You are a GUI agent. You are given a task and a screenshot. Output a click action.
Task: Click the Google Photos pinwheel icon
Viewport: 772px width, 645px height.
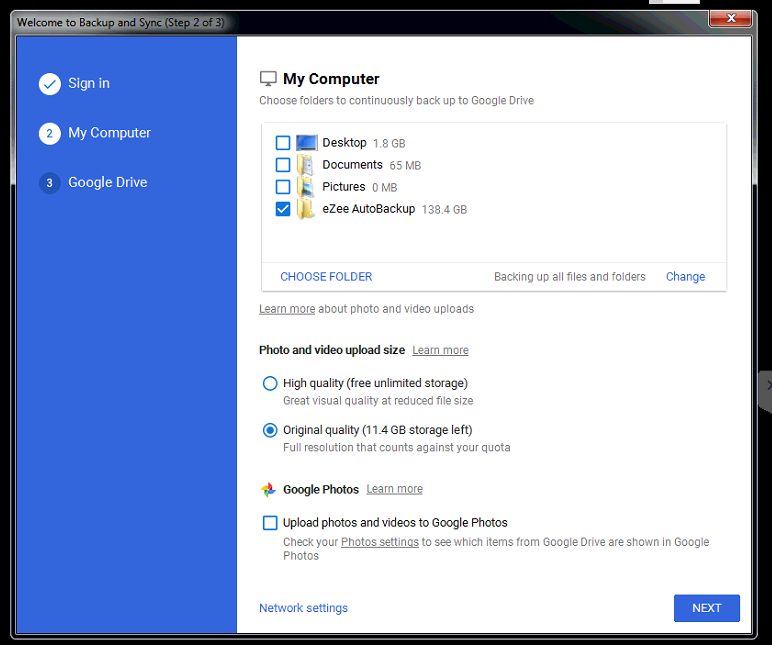point(268,489)
